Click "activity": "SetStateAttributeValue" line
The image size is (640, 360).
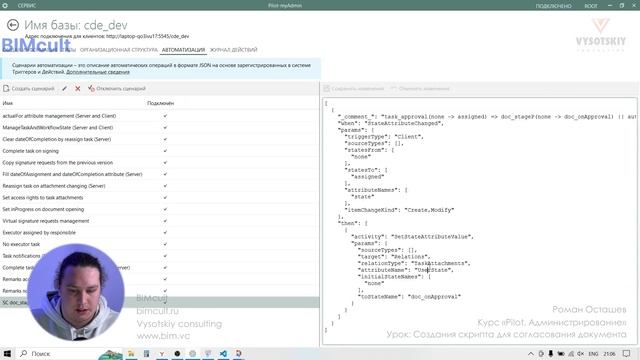412,237
